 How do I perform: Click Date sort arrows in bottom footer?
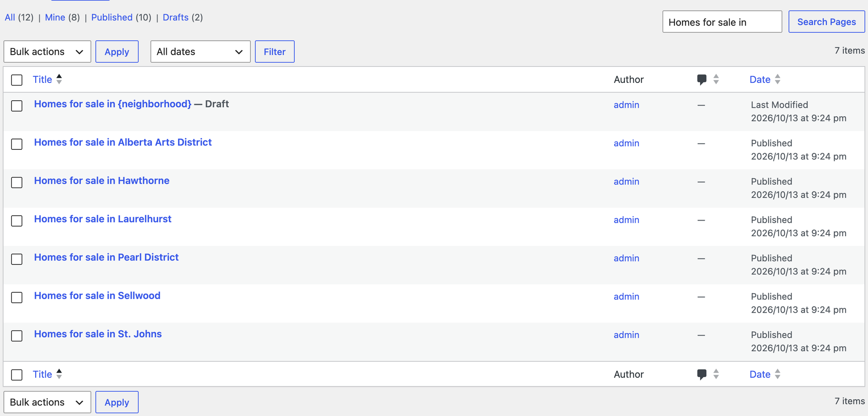777,374
